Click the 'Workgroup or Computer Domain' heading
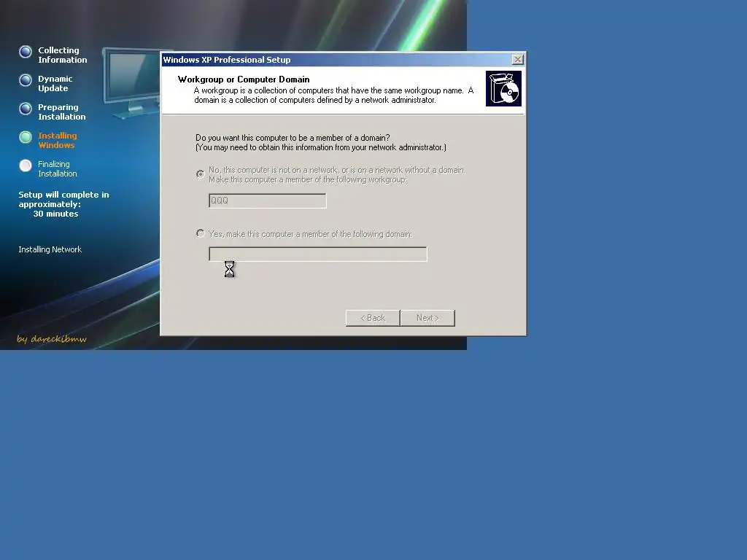The image size is (747, 560). tap(244, 79)
